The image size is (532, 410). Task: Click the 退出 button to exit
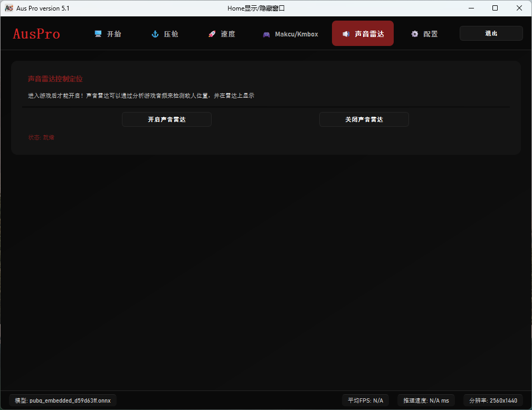click(x=491, y=33)
